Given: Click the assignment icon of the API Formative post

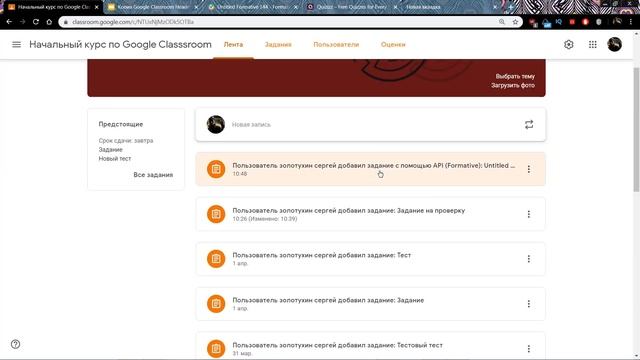Looking at the screenshot, I should coord(216,169).
